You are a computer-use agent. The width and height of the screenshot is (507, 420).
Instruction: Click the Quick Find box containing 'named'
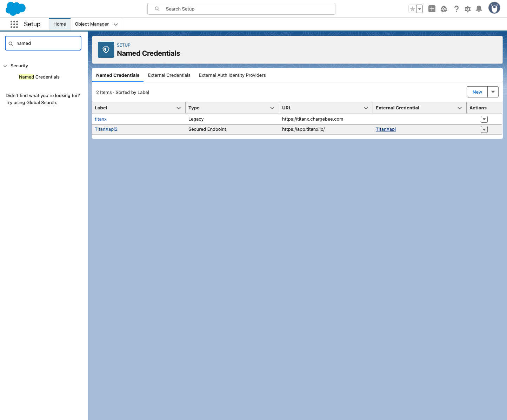point(43,43)
